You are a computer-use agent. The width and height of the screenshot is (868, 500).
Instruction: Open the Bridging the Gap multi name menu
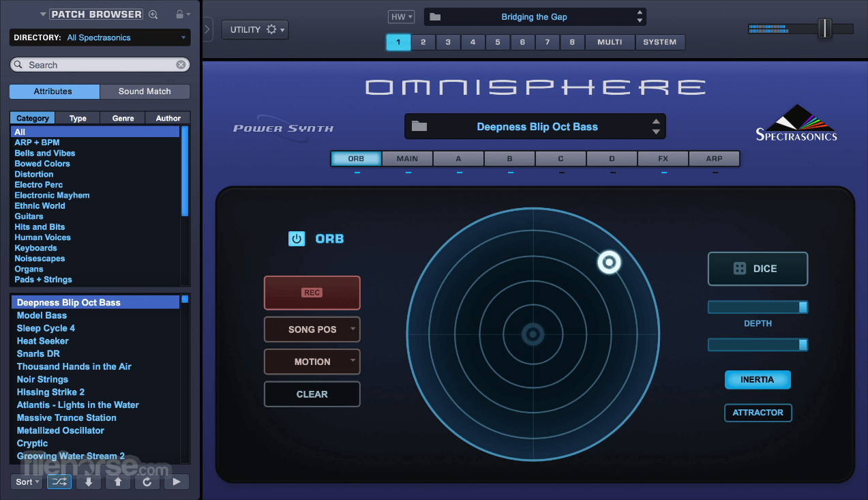(535, 17)
